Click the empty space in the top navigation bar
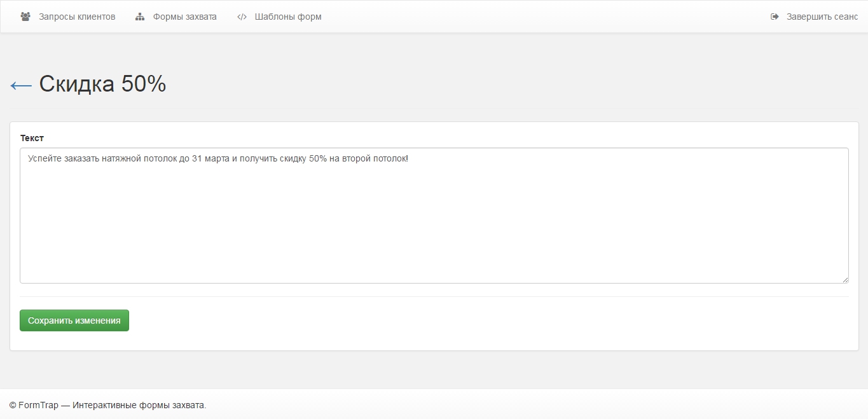This screenshot has width=868, height=419. pos(541,17)
